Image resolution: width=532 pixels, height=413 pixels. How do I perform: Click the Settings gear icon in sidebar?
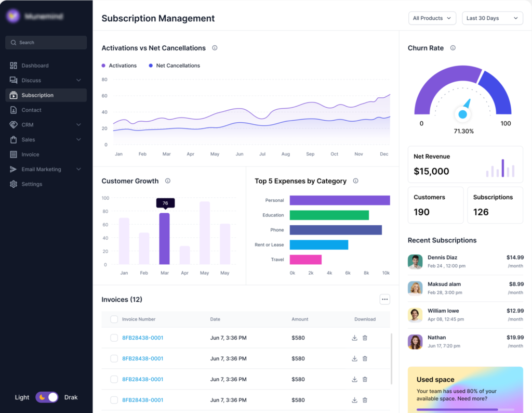tap(14, 184)
